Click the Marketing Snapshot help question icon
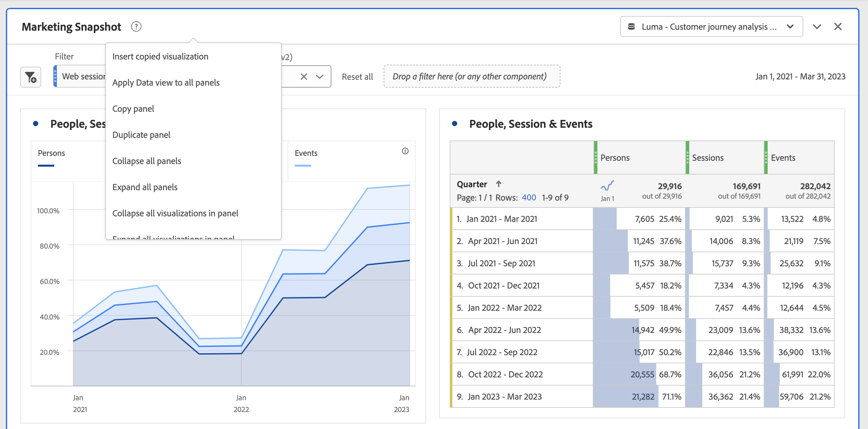The width and height of the screenshot is (868, 429). (x=136, y=26)
